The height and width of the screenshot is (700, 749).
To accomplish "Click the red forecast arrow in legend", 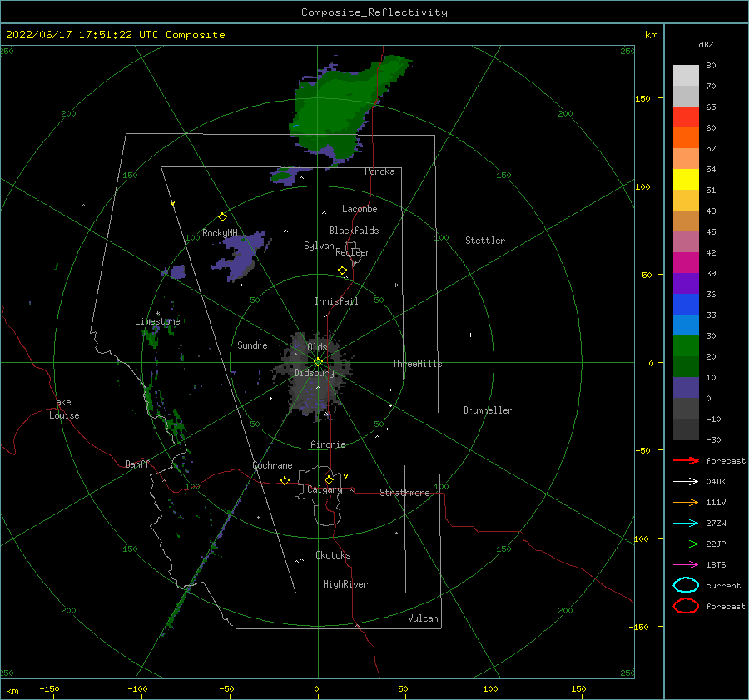I will [x=686, y=460].
